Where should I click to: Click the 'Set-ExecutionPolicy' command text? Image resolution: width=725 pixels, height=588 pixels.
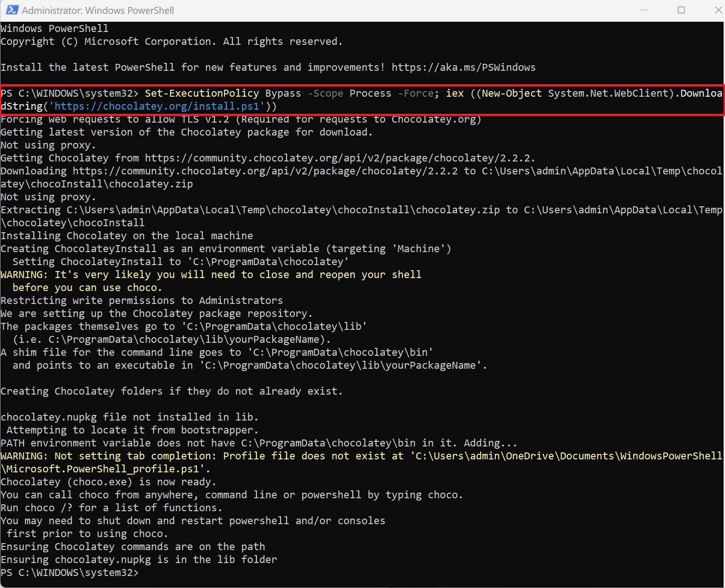point(202,93)
